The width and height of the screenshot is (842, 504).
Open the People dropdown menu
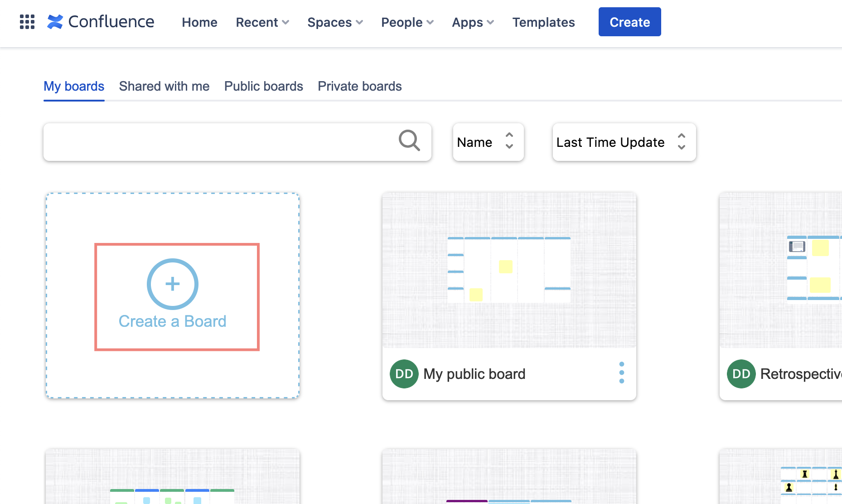coord(407,22)
